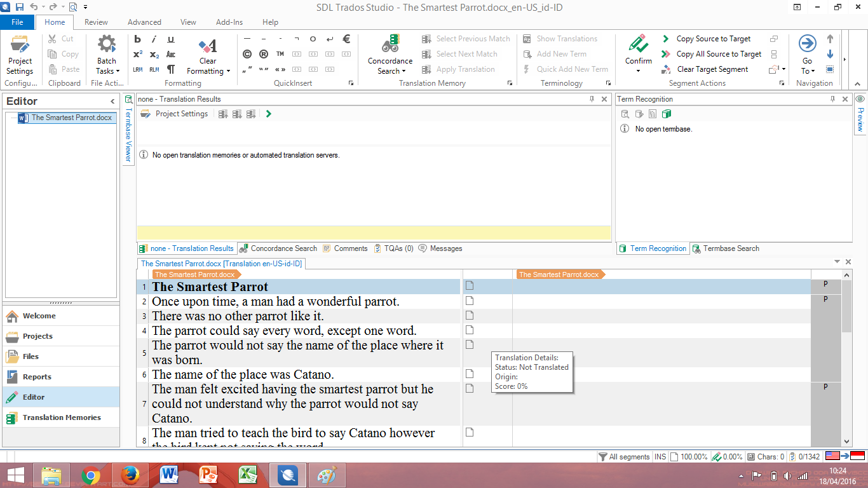This screenshot has height=488, width=868.
Task: Close the Term Recognition panel
Action: [x=845, y=99]
